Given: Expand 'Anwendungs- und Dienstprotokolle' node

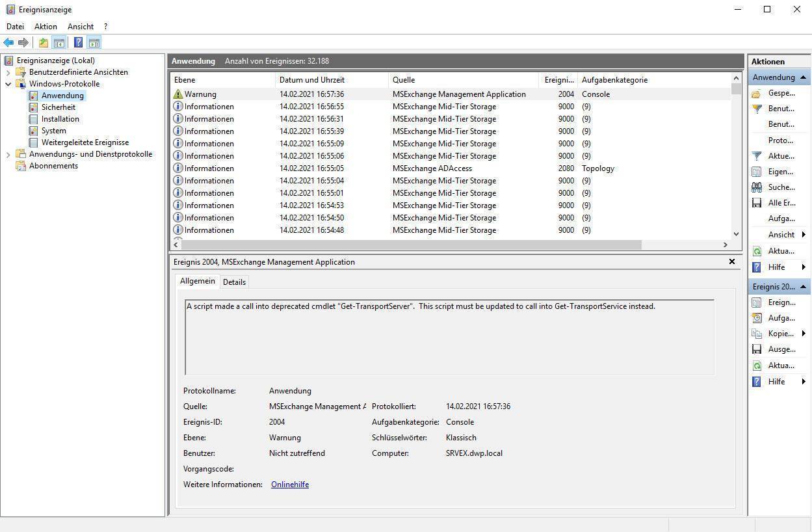Looking at the screenshot, I should [8, 154].
